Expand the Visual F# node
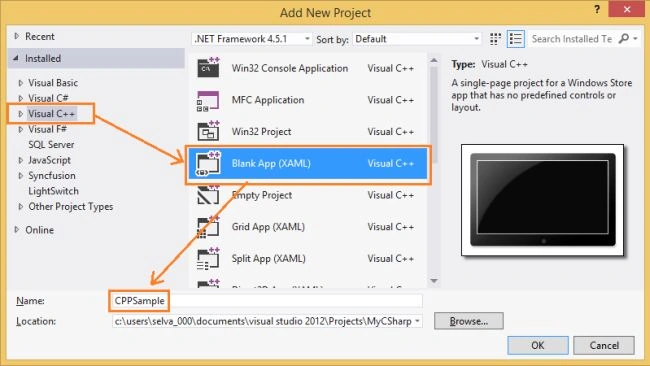Image resolution: width=650 pixels, height=366 pixels. pyautogui.click(x=21, y=129)
